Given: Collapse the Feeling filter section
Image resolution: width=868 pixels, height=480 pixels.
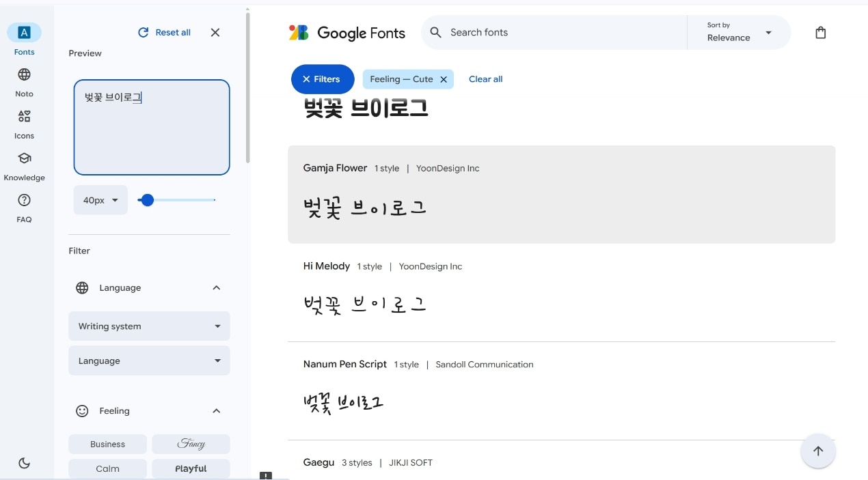Looking at the screenshot, I should point(217,411).
